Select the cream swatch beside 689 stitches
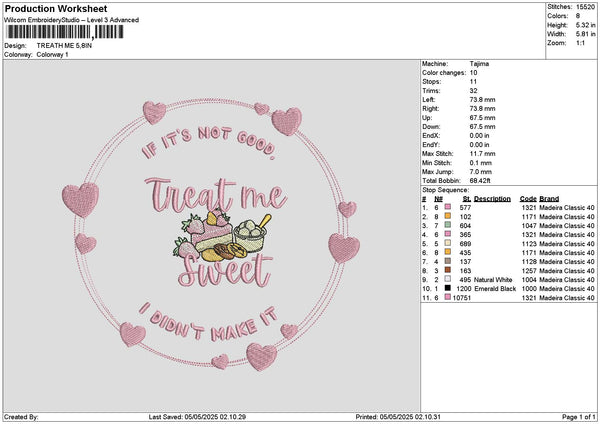600x424 pixels. (x=447, y=243)
